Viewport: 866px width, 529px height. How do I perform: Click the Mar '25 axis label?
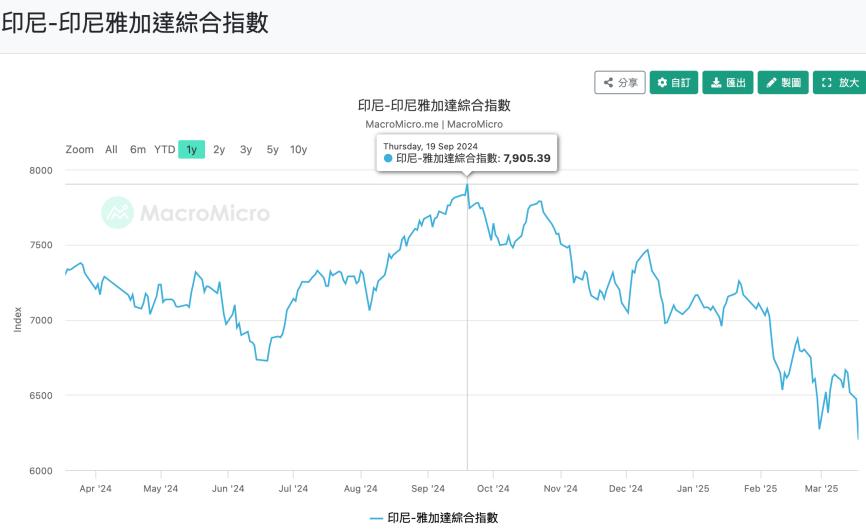(821, 489)
